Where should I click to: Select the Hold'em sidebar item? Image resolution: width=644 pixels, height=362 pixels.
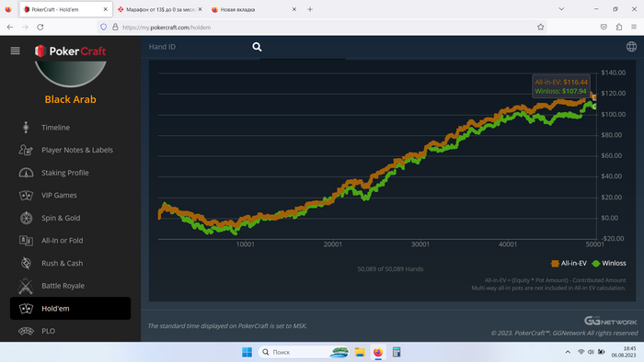tap(70, 309)
